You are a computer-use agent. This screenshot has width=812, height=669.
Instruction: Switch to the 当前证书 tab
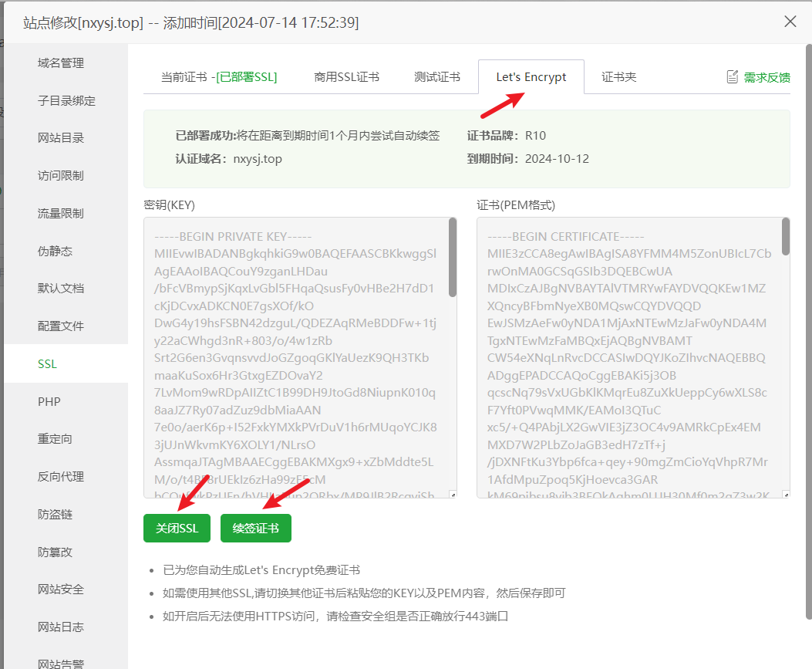tap(219, 77)
